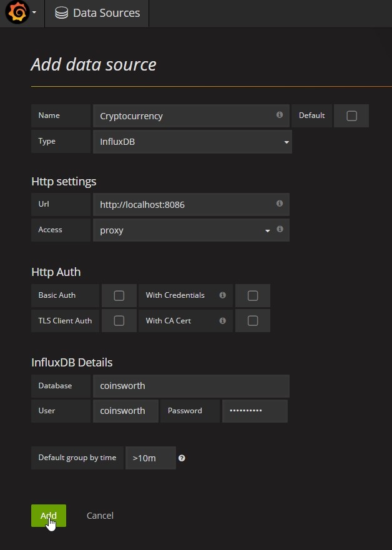Viewport: 392px width, 550px height.
Task: Tick the With Credentials checkbox
Action: (253, 296)
